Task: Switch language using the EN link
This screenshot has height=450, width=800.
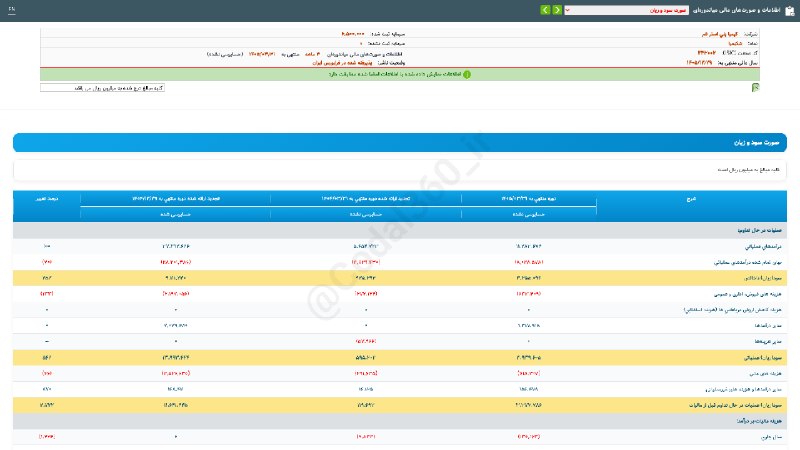Action: tap(12, 9)
